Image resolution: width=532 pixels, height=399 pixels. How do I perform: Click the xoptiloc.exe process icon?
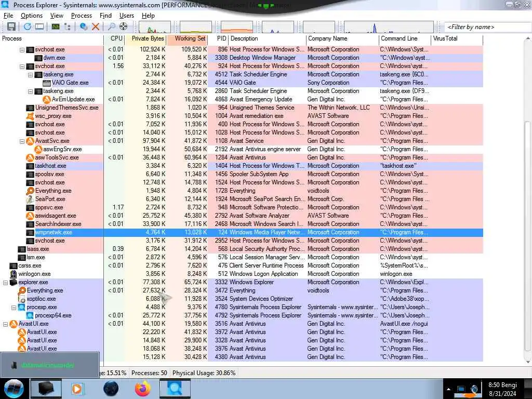click(x=22, y=299)
